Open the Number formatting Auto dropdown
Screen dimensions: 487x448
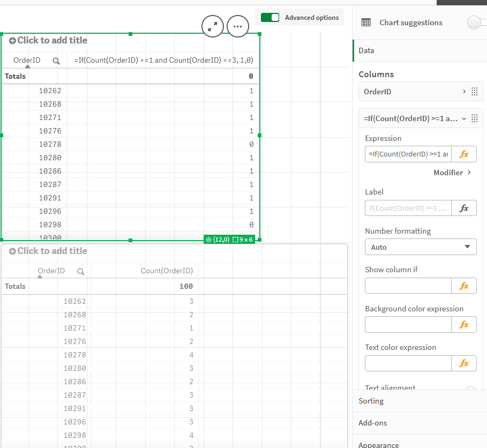coord(421,247)
